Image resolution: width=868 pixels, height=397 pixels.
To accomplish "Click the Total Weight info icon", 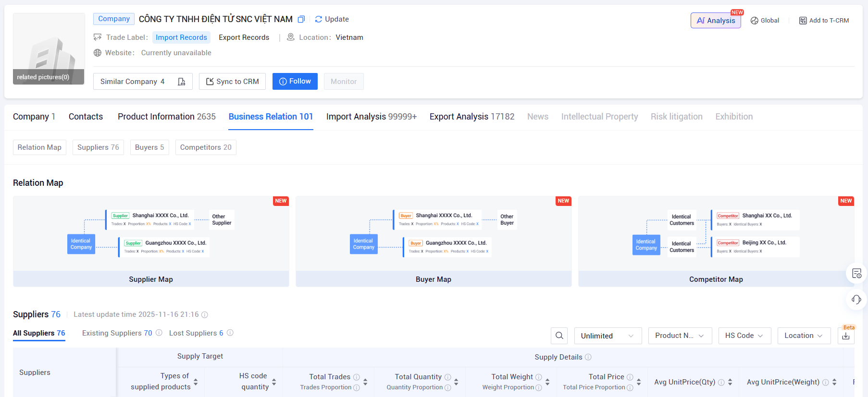I will coord(539,377).
